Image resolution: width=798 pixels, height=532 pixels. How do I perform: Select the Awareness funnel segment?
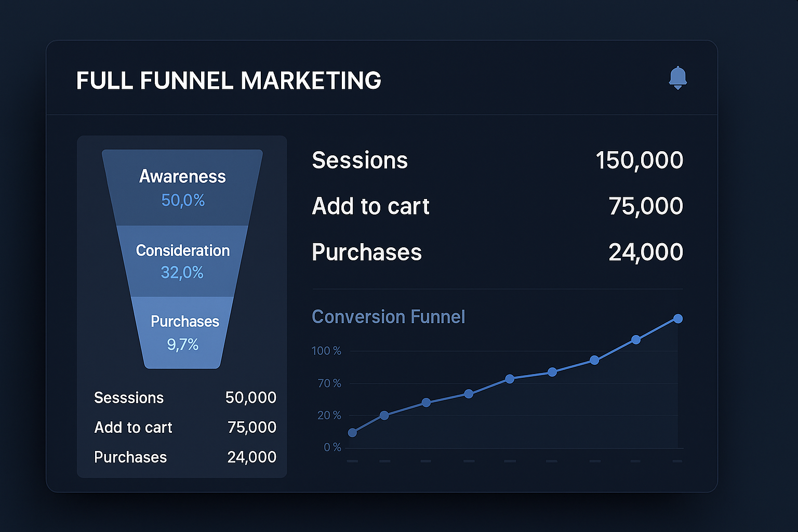coord(182,188)
